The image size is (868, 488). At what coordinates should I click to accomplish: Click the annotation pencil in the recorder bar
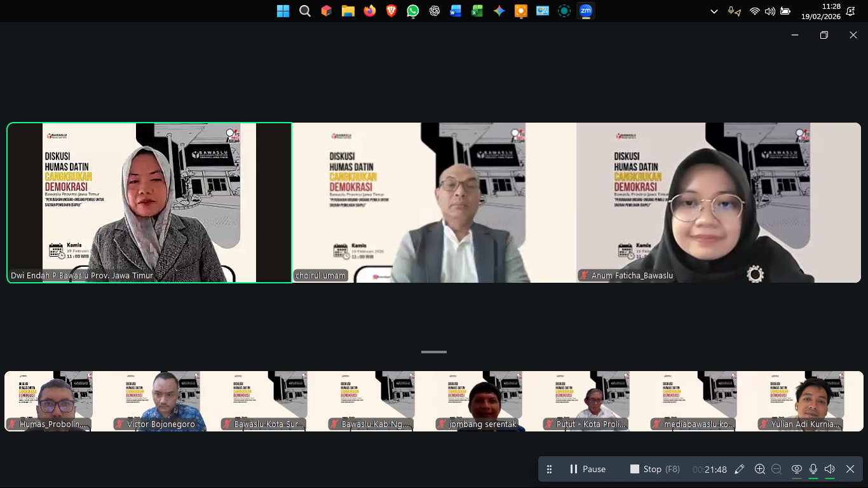coord(739,469)
